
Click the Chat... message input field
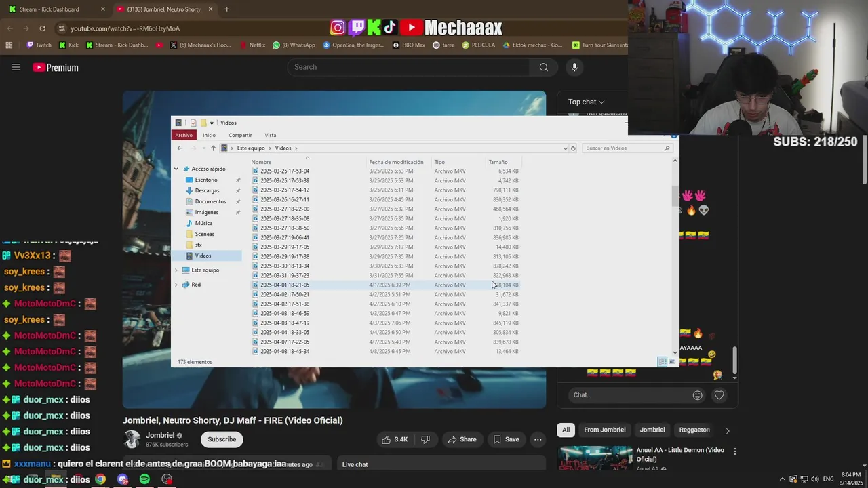click(x=629, y=395)
